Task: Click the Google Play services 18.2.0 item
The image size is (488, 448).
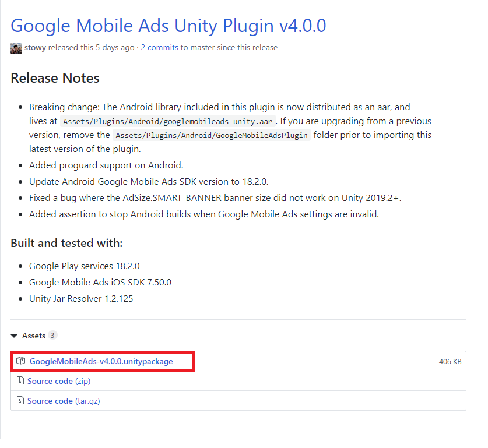Action: pyautogui.click(x=85, y=266)
